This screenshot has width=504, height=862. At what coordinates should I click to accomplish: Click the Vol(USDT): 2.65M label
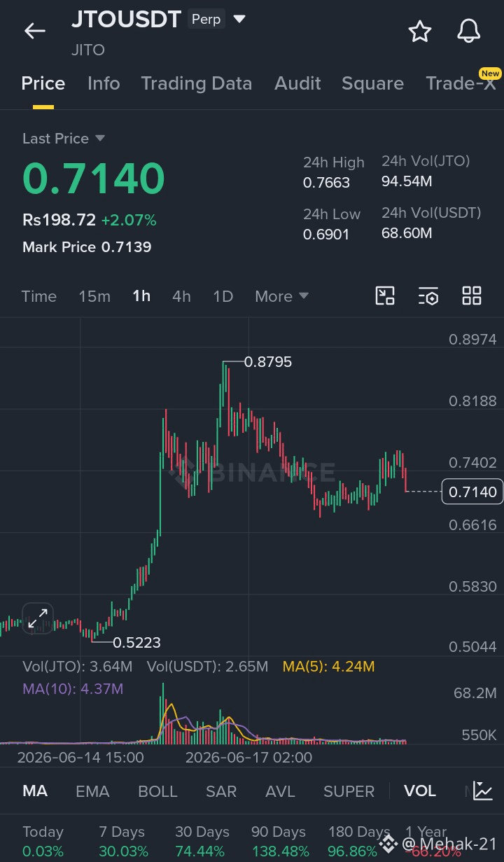207,666
